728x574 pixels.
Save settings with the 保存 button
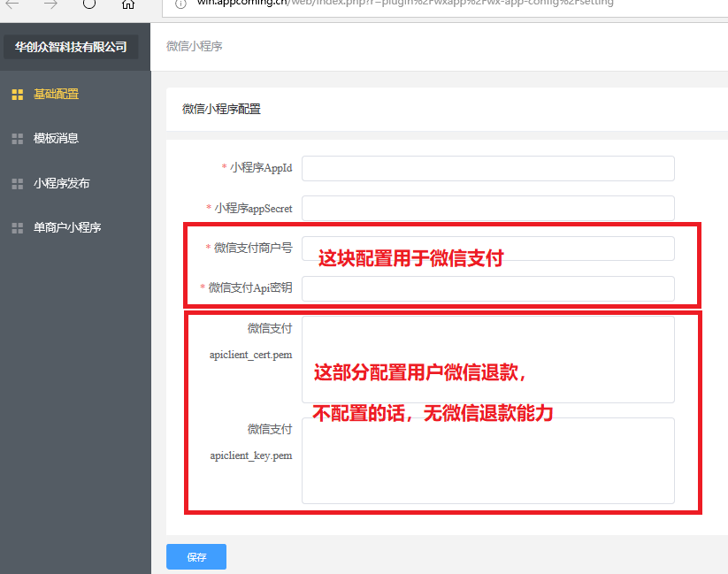click(196, 557)
